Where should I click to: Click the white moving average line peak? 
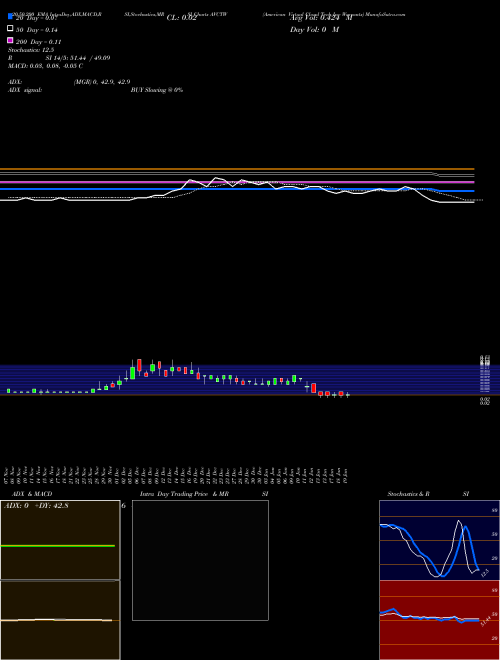(x=216, y=178)
